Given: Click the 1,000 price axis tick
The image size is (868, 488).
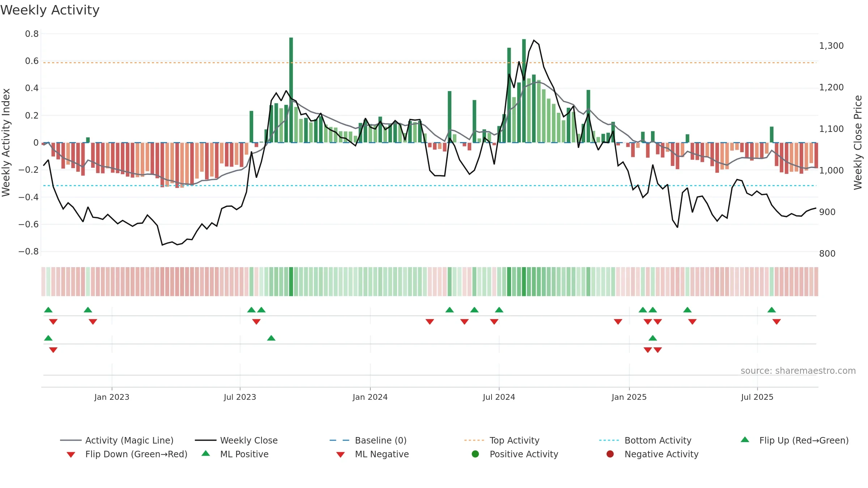Looking at the screenshot, I should point(831,171).
